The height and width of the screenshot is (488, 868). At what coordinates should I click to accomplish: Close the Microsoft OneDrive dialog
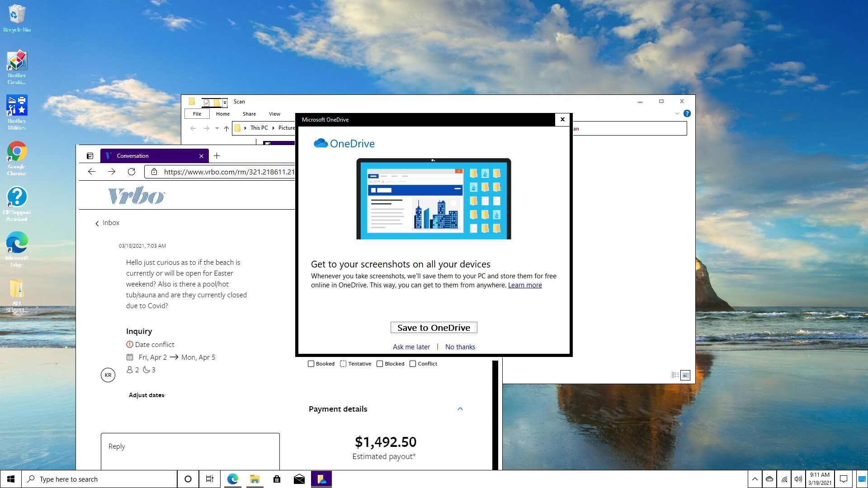point(562,120)
